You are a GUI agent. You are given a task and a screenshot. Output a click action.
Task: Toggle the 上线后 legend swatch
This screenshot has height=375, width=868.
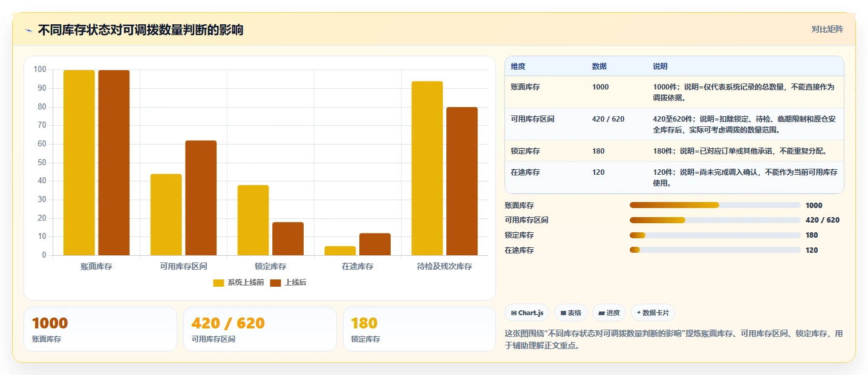[x=276, y=283]
